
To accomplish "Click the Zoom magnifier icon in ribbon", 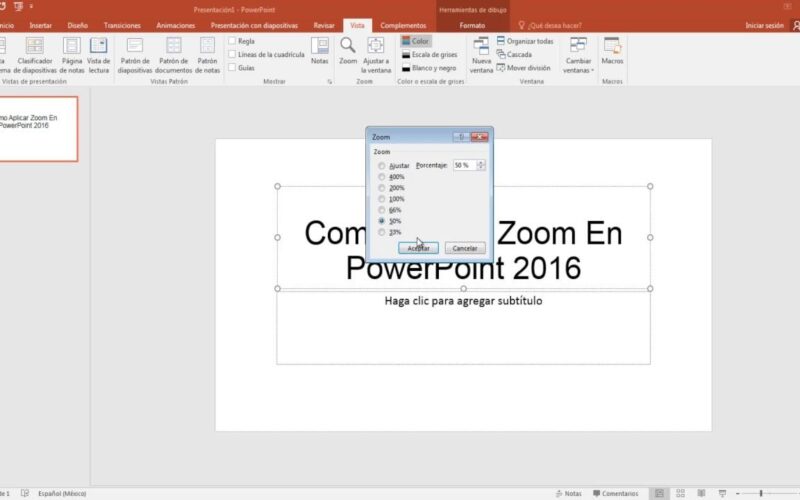I will point(347,45).
